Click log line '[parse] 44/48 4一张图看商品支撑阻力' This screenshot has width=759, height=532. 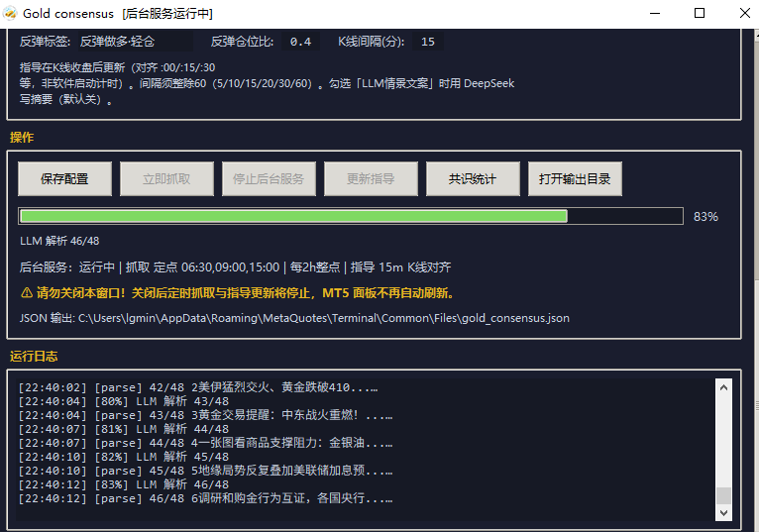click(205, 443)
